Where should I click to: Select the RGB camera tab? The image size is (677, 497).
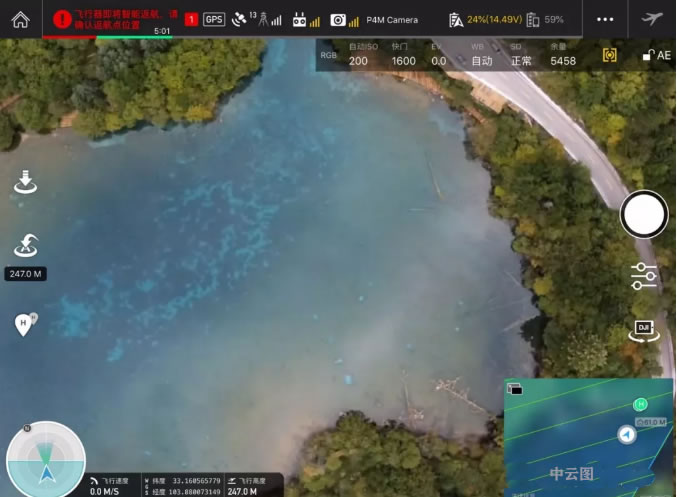pos(328,55)
